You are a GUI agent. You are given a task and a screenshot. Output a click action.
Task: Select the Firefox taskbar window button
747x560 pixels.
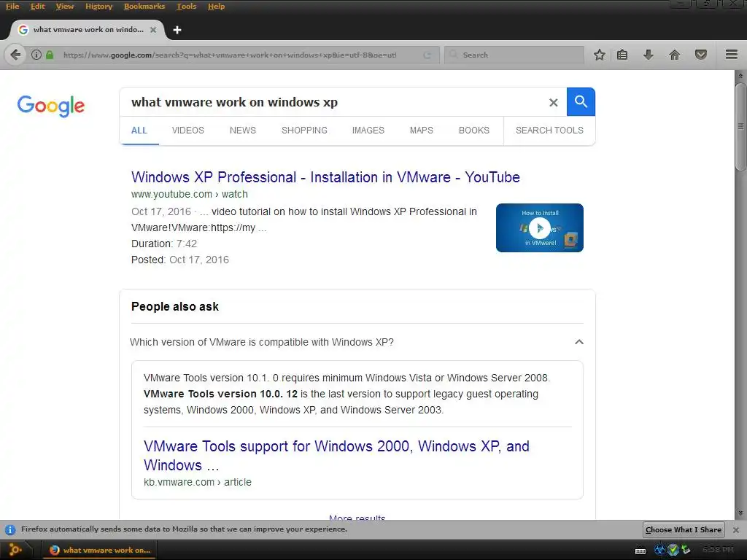100,550
